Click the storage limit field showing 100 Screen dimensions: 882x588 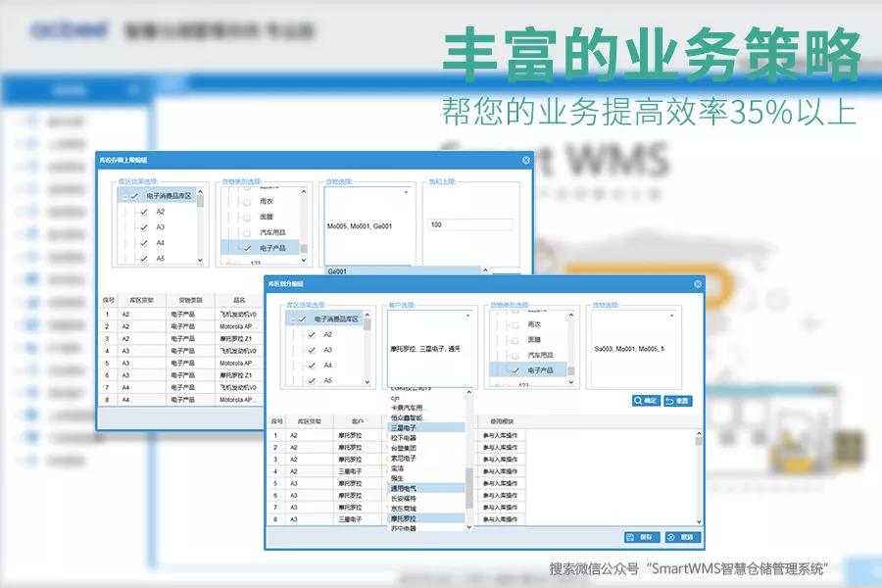tap(470, 225)
